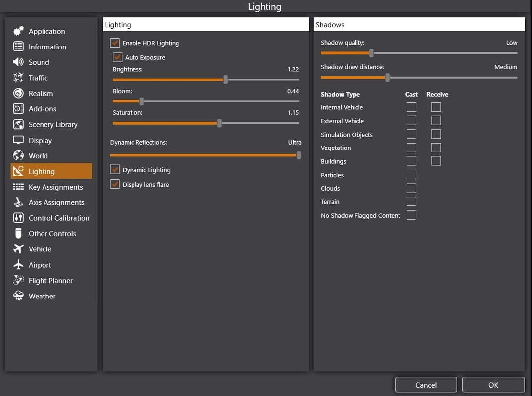
Task: Uncheck Auto Exposure
Action: (117, 57)
